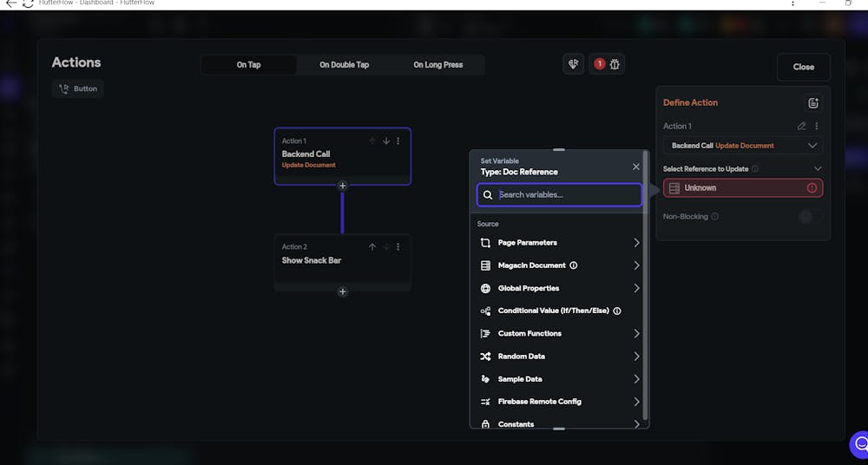The width and height of the screenshot is (868, 465).
Task: Expand the Magacin Document chevron
Action: coord(636,265)
